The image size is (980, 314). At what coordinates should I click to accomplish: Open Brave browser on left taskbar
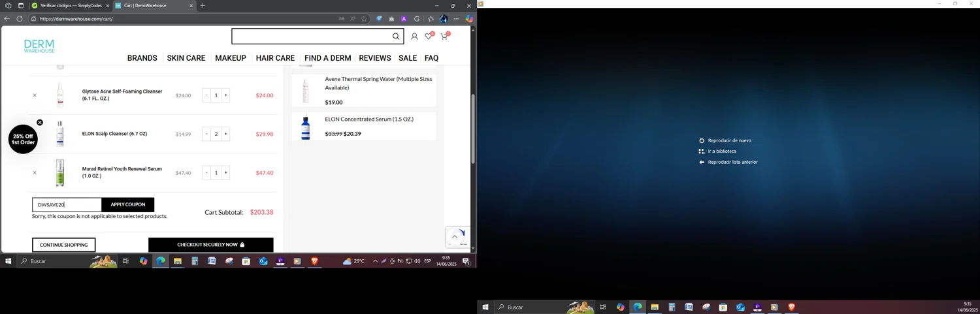pos(314,261)
